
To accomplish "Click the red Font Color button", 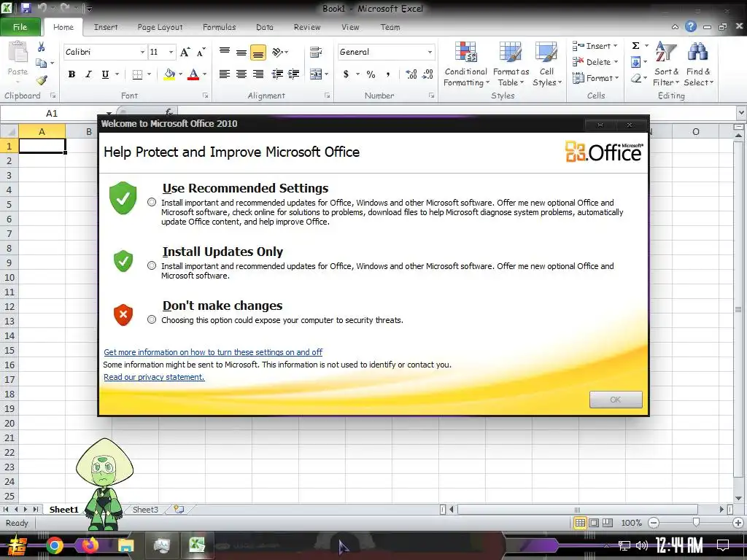I will click(193, 74).
